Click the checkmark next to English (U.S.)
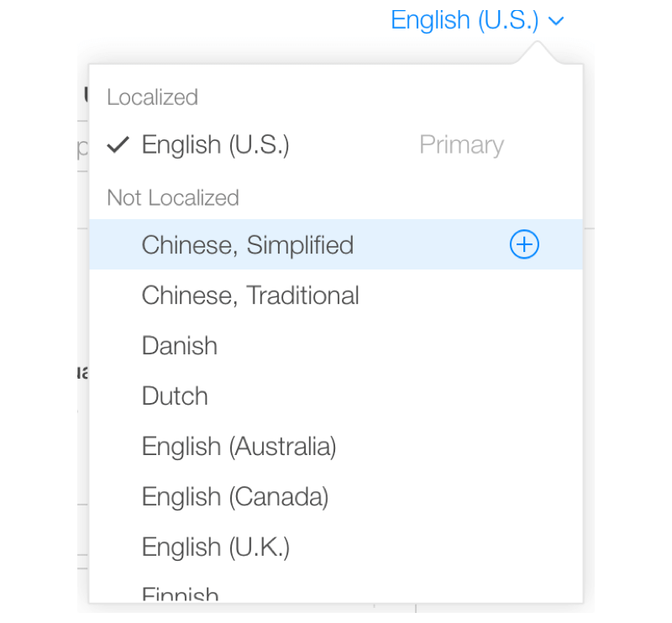 click(x=118, y=144)
